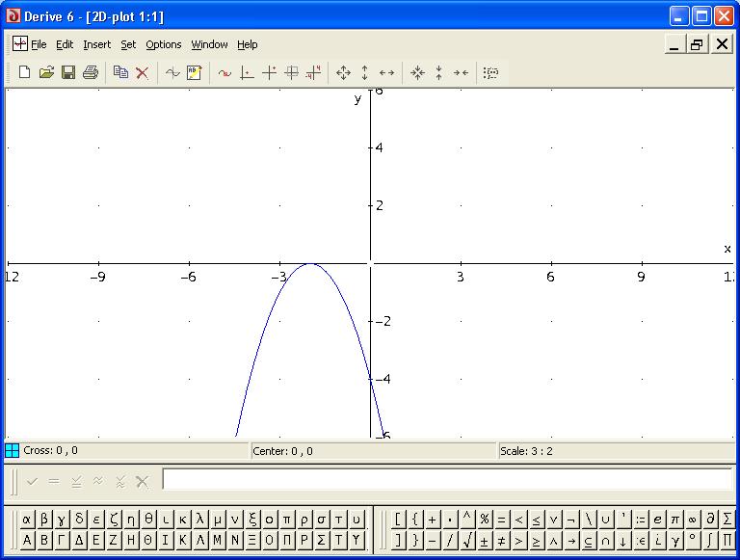
Task: Click the vertical double-arrow zoom icon
Action: [x=364, y=72]
